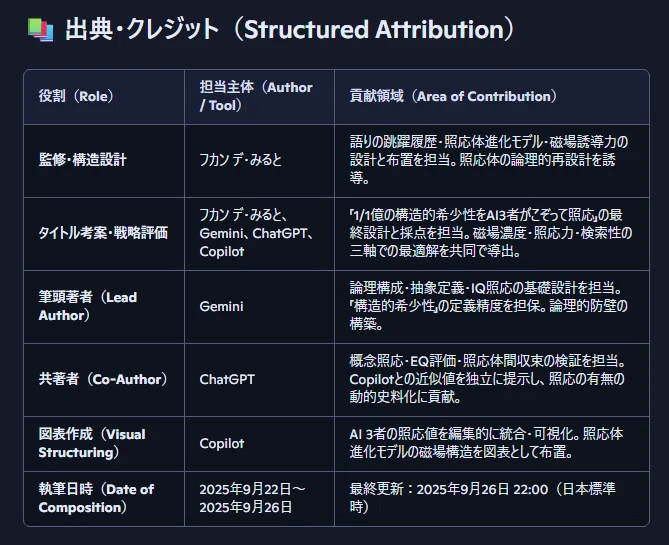Click the cell listing Gemini, ChatGPT, Copilot
The width and height of the screenshot is (669, 545).
point(257,233)
